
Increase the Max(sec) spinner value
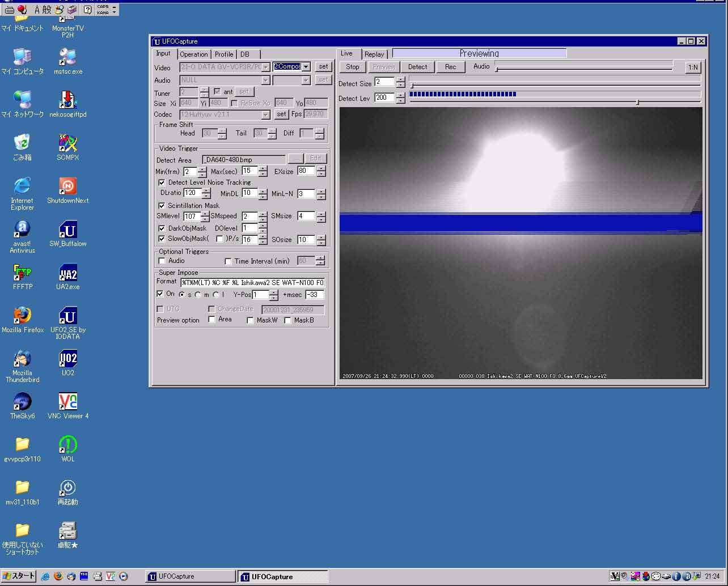click(x=263, y=168)
